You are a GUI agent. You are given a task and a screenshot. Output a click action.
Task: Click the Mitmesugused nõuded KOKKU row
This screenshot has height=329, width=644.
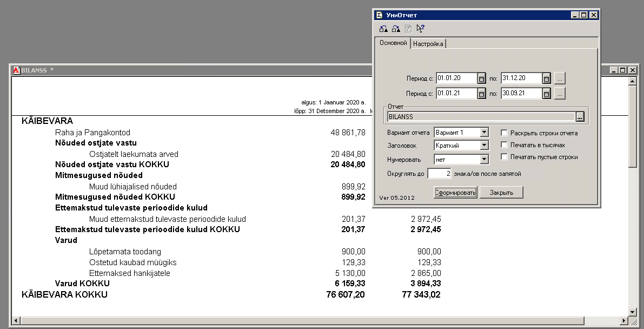click(x=115, y=197)
